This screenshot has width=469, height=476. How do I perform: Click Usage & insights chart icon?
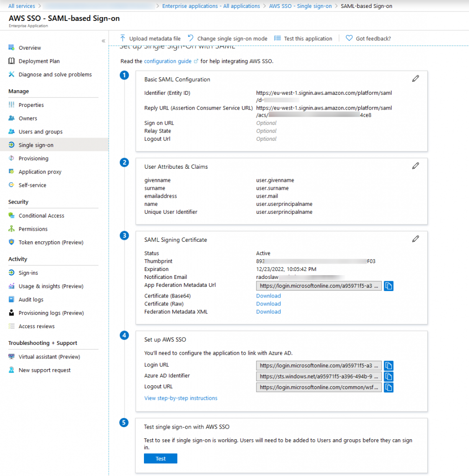coord(12,286)
